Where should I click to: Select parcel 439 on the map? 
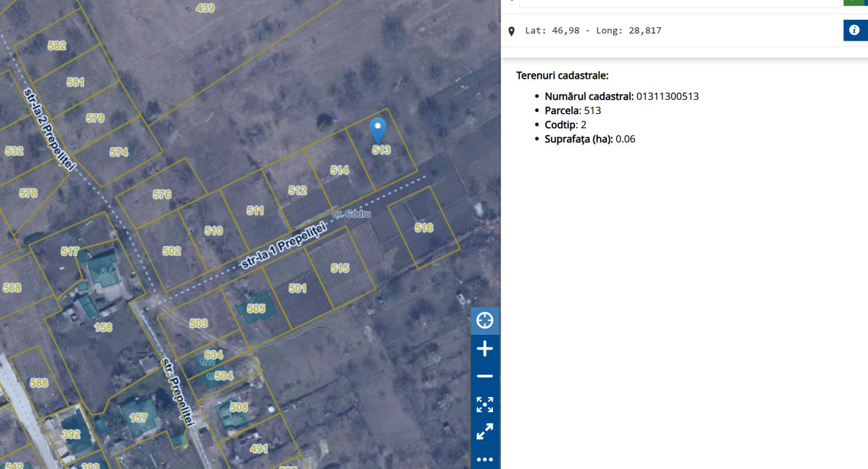205,8
